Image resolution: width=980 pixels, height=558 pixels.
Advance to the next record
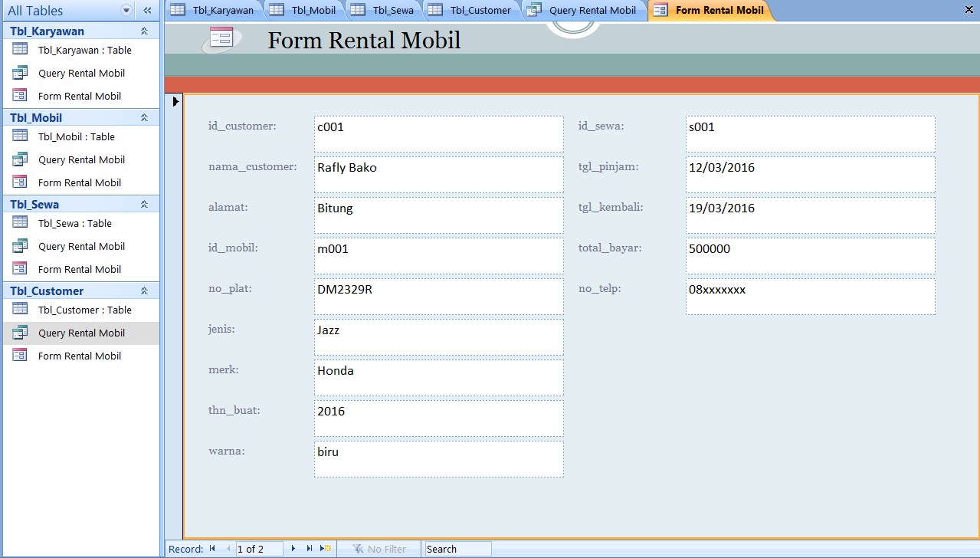pyautogui.click(x=293, y=549)
